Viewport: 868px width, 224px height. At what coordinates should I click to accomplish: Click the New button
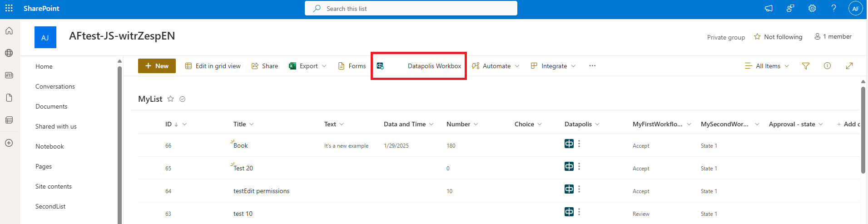coord(157,66)
